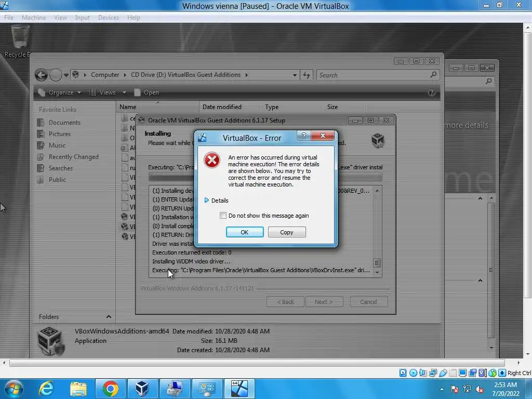Open the Input menu
Viewport: 532px width, 399px height.
point(82,18)
